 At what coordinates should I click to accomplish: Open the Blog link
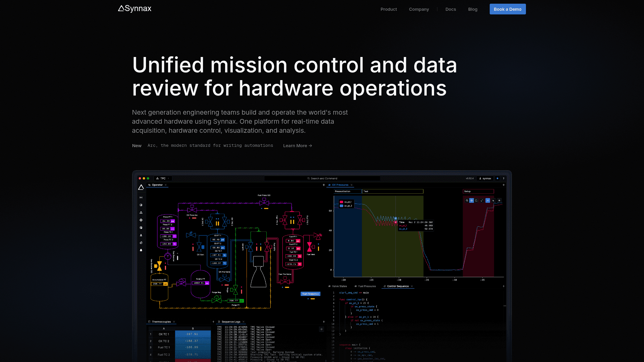pos(473,9)
